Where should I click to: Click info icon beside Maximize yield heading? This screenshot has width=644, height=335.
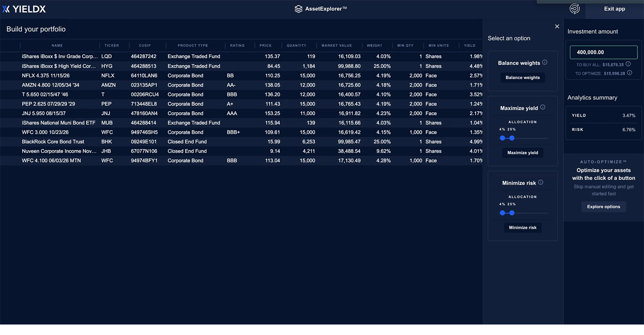pos(542,108)
